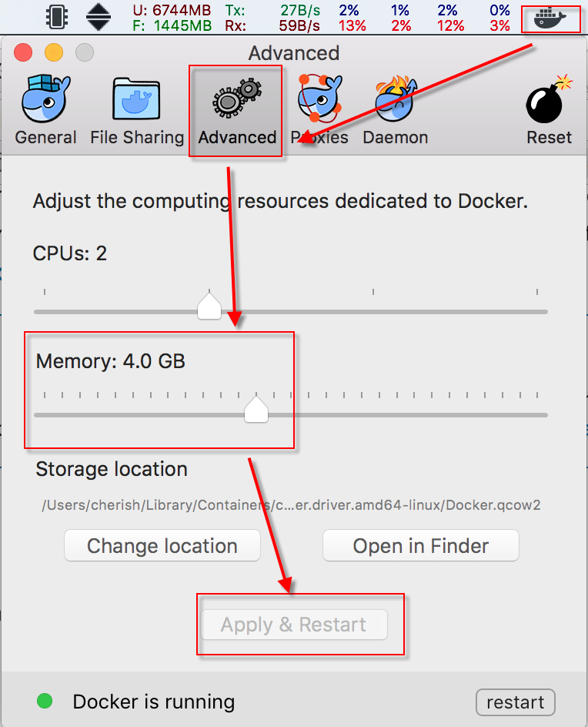Open the File Sharing folder icon

click(136, 99)
